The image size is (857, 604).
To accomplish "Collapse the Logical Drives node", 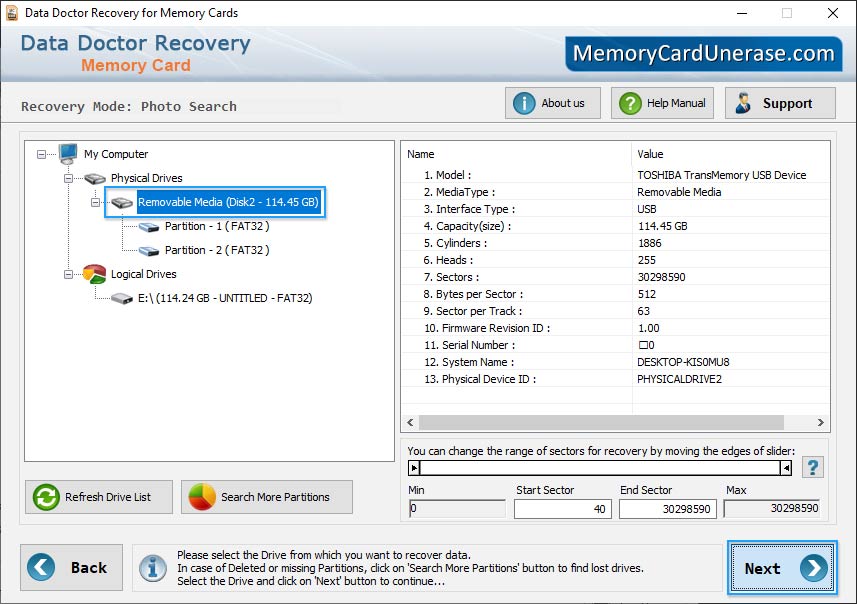I will [68, 274].
